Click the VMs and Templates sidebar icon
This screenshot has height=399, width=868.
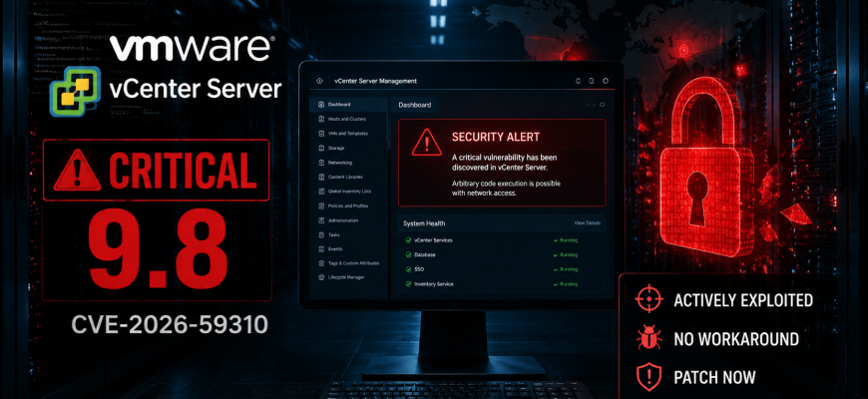[321, 134]
